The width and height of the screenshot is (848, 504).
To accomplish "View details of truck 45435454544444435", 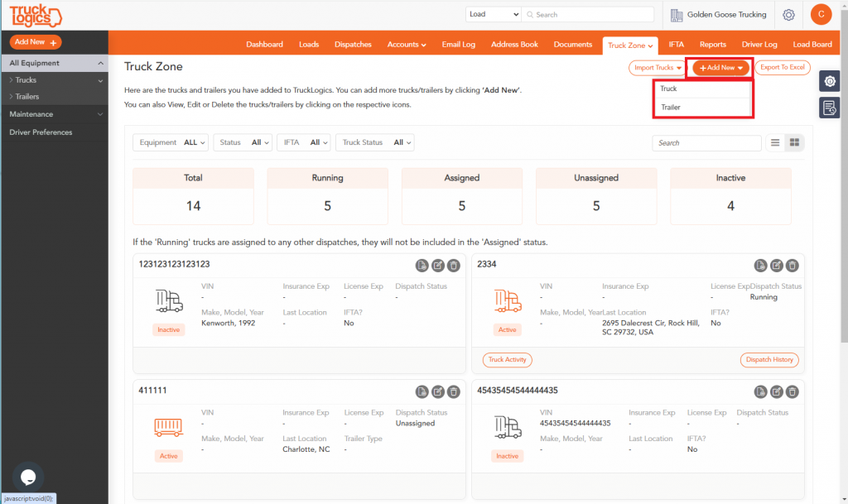I will tap(760, 391).
